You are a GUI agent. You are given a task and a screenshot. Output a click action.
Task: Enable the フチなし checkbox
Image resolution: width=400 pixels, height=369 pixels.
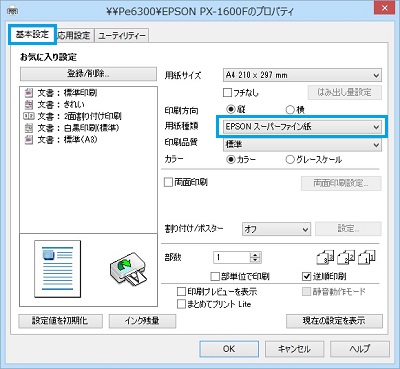point(227,92)
